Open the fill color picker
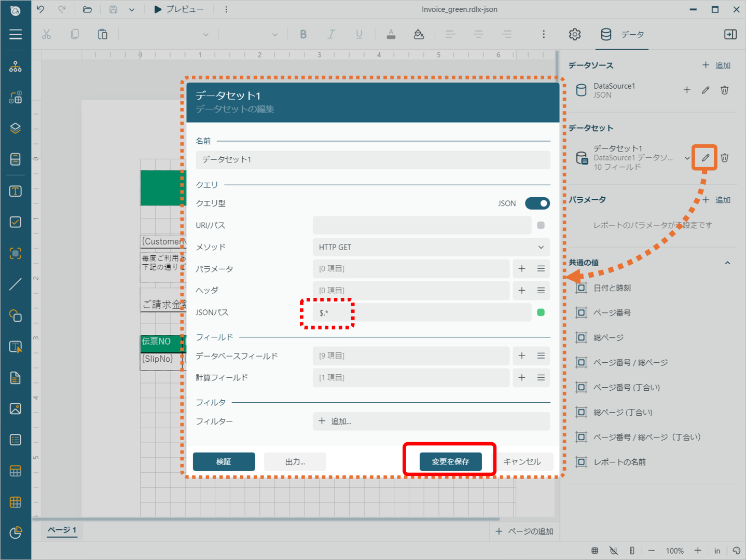746x560 pixels. click(419, 34)
